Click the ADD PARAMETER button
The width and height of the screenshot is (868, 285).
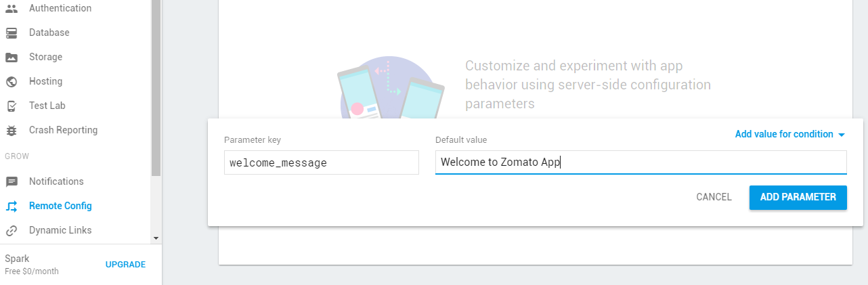[798, 197]
